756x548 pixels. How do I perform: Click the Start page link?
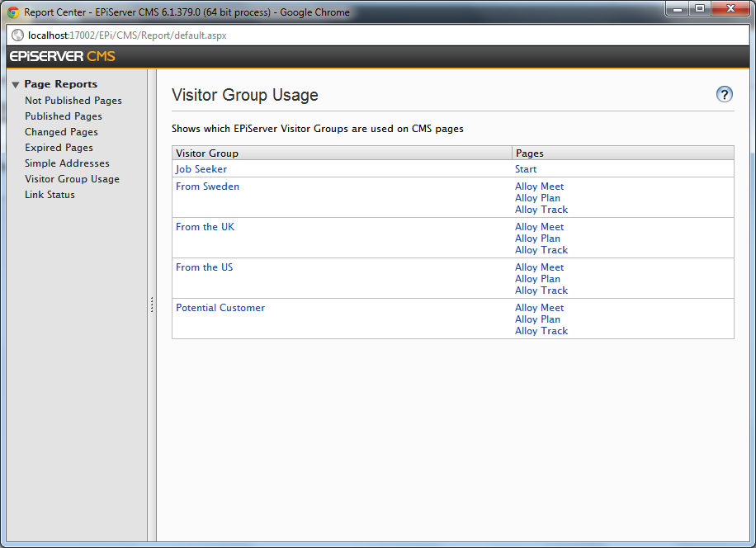(x=526, y=169)
